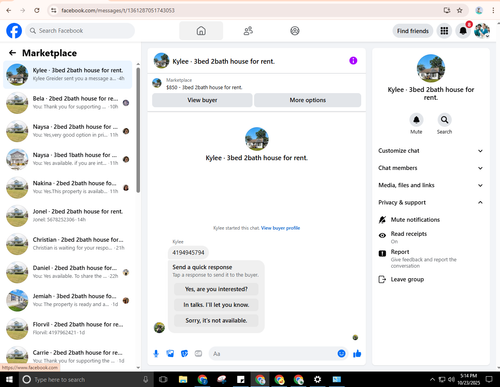Search in conversation magnifier icon
The image size is (500, 387).
tap(444, 120)
